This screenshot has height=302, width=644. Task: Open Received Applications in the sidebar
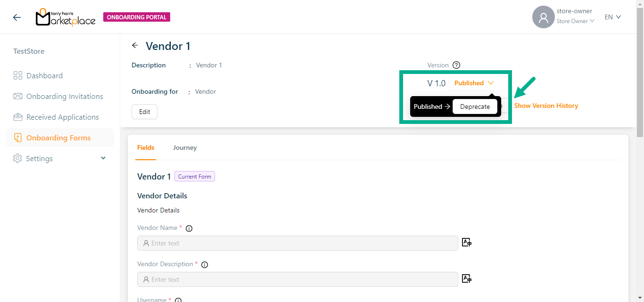pyautogui.click(x=62, y=117)
